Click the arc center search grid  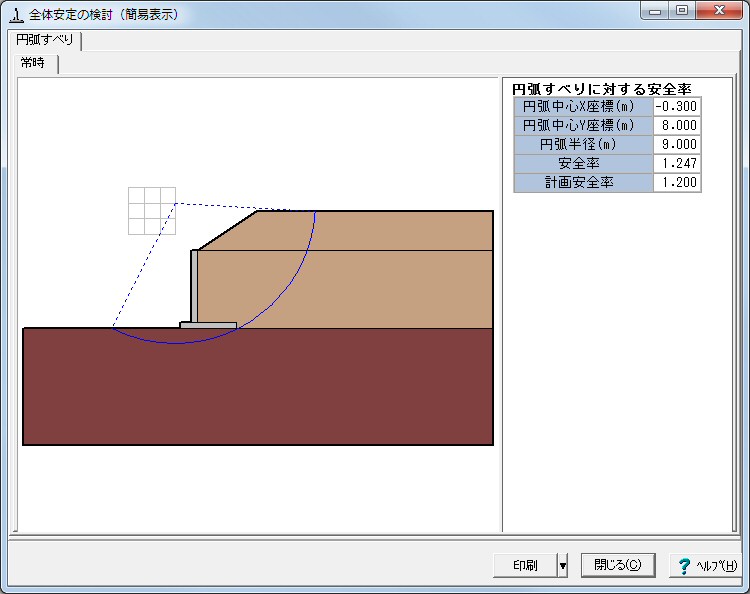click(152, 211)
